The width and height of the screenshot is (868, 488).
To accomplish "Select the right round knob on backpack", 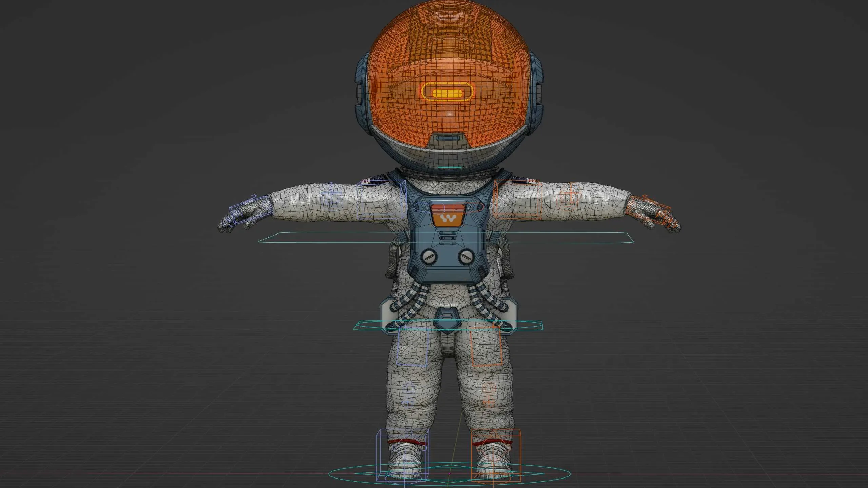I will (467, 256).
